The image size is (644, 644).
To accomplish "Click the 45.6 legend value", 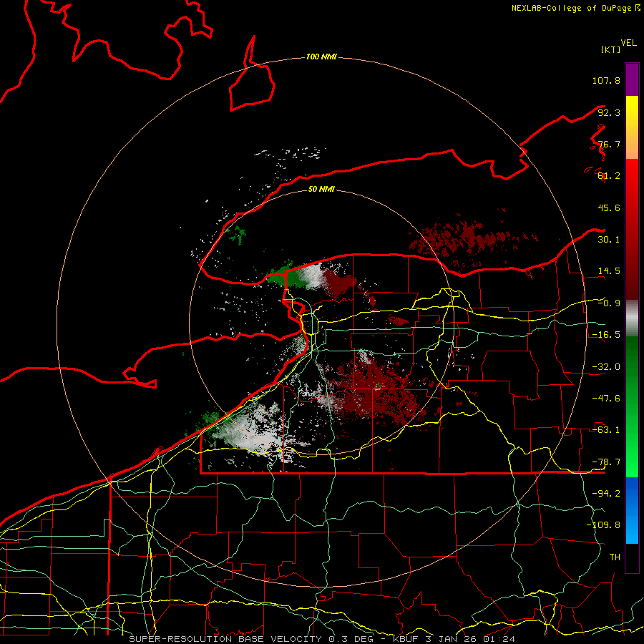I will tap(609, 208).
